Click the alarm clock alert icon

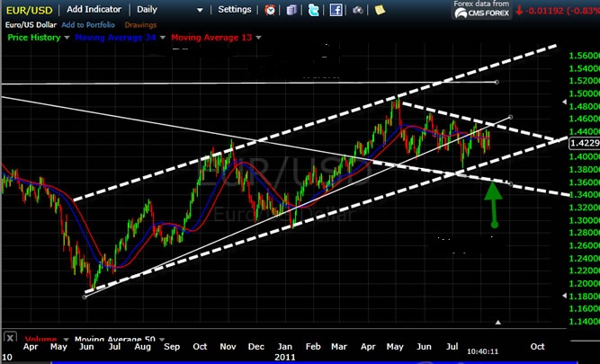click(271, 10)
